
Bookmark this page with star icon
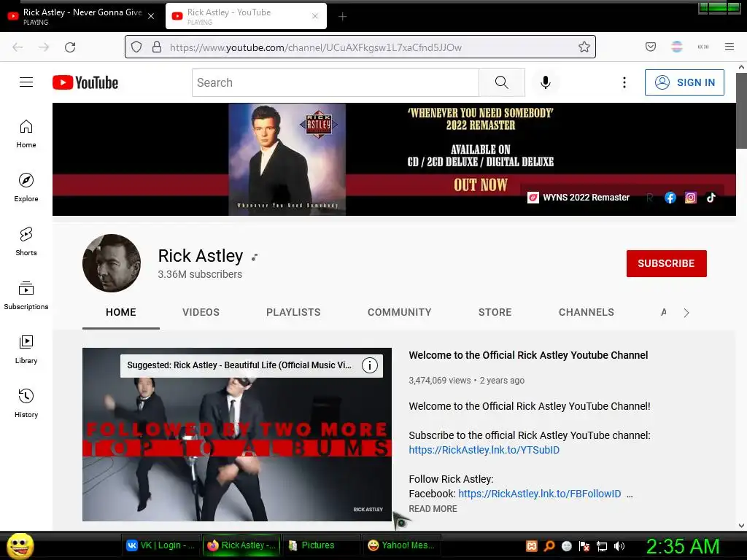pos(584,47)
